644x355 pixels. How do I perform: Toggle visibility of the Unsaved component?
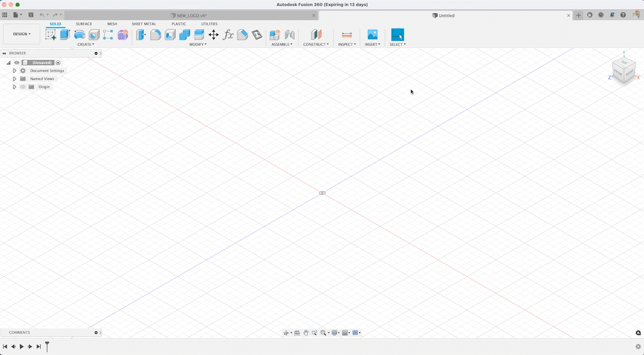point(17,63)
